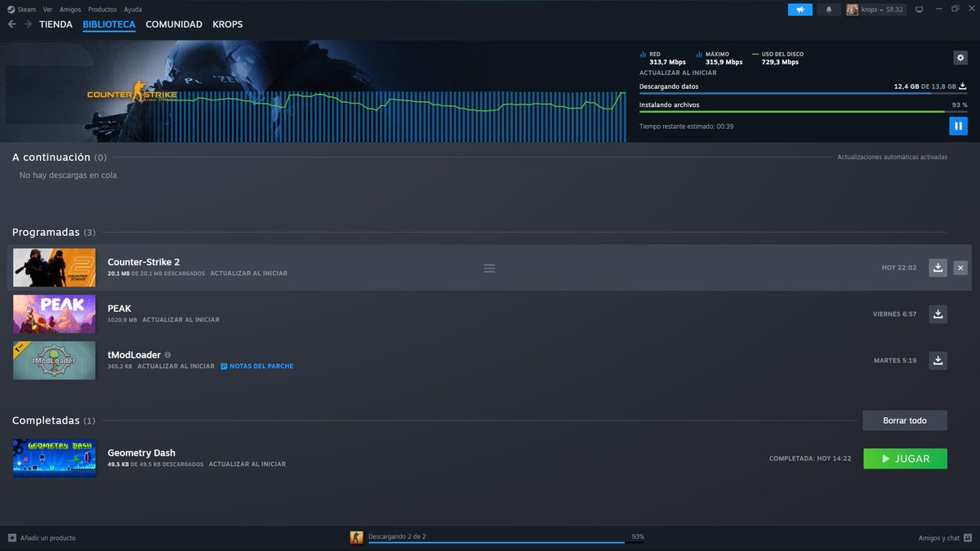The width and height of the screenshot is (980, 551).
Task: Click the Programadas section header
Action: (x=54, y=233)
